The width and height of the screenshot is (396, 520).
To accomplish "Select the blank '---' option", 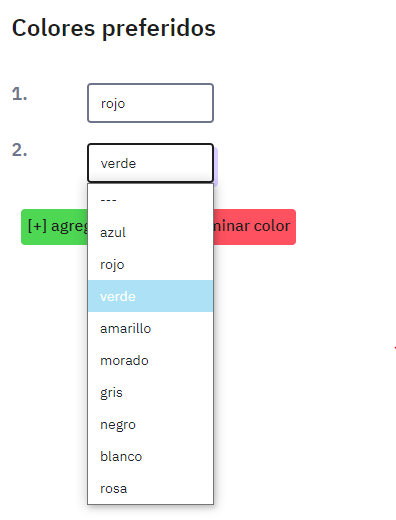I will [150, 200].
